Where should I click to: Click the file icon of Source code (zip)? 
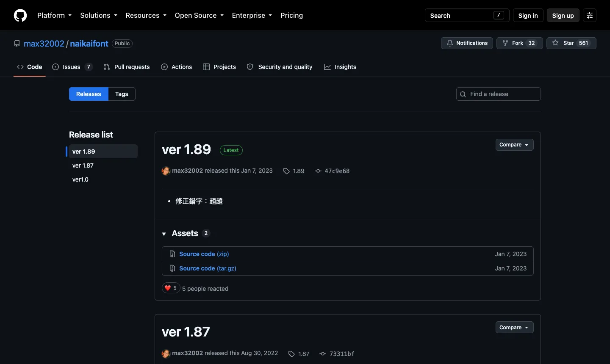172,254
